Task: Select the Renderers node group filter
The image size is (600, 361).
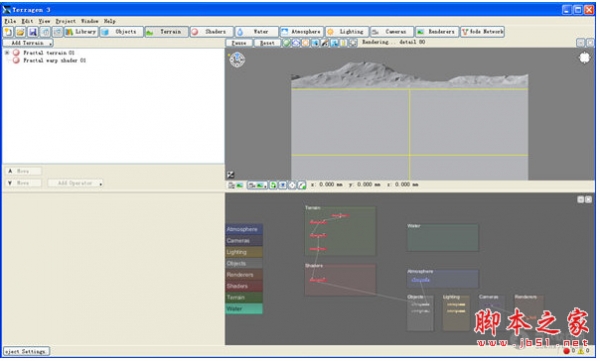Action: pyautogui.click(x=244, y=275)
